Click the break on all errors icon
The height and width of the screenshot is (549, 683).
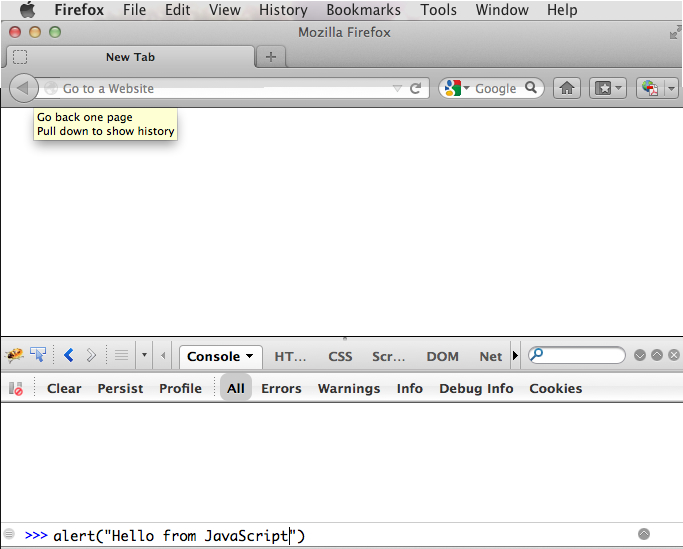[16, 388]
